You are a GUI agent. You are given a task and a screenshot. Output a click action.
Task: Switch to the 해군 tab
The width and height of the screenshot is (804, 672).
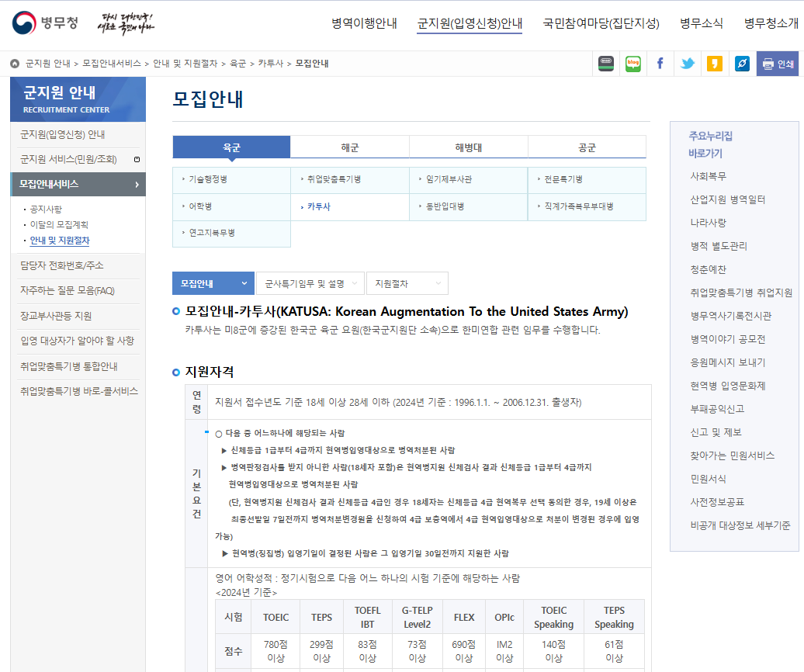(349, 147)
